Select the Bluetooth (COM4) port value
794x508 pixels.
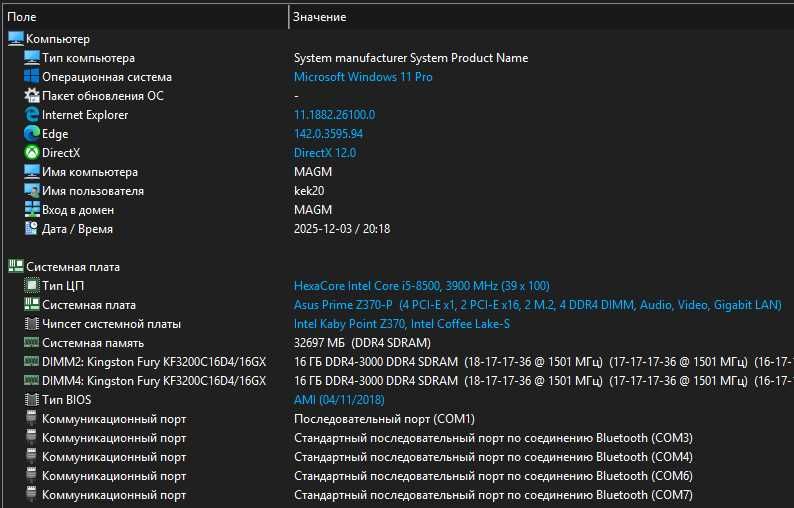(493, 457)
